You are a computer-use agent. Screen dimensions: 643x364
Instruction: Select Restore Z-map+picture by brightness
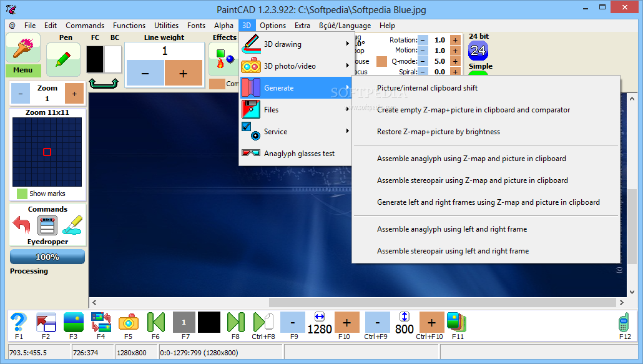(486, 132)
